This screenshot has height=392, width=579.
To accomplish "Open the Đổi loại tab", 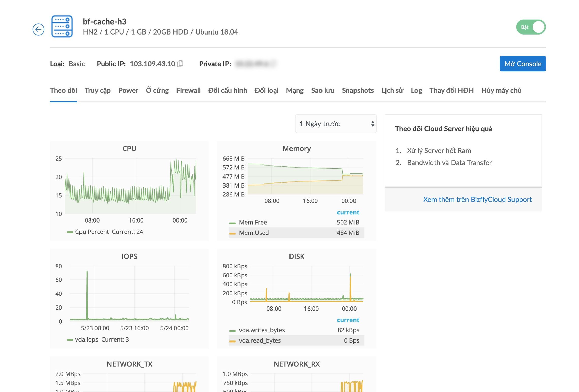I will (267, 90).
